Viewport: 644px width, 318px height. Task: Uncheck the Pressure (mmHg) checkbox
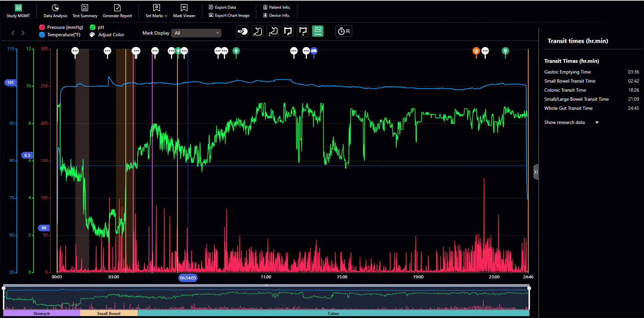(42, 28)
